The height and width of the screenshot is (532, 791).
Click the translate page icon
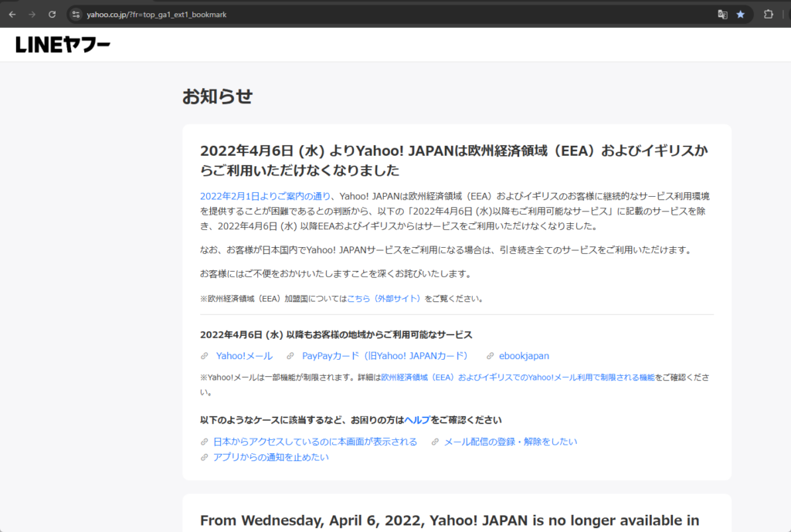[722, 15]
